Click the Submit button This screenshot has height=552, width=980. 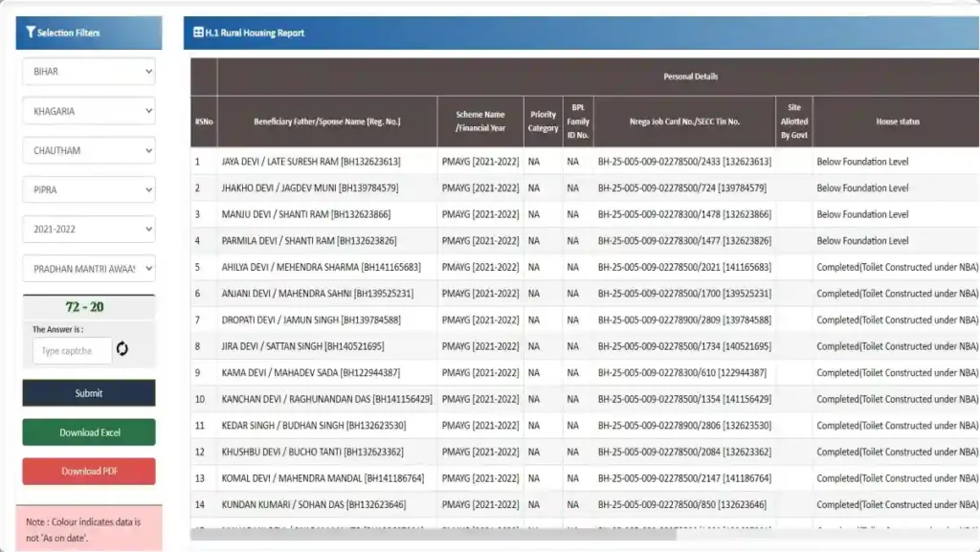coord(89,393)
